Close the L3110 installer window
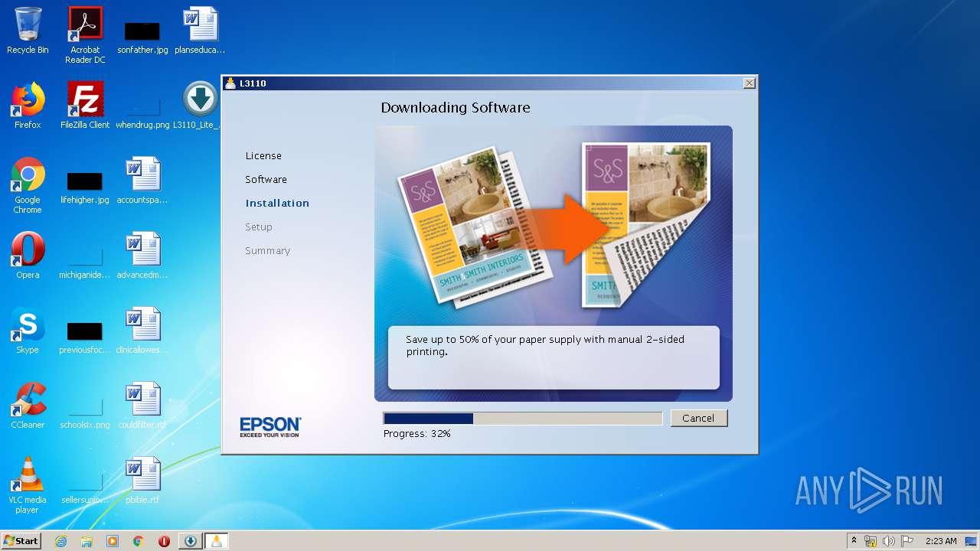This screenshot has width=980, height=551. [749, 83]
